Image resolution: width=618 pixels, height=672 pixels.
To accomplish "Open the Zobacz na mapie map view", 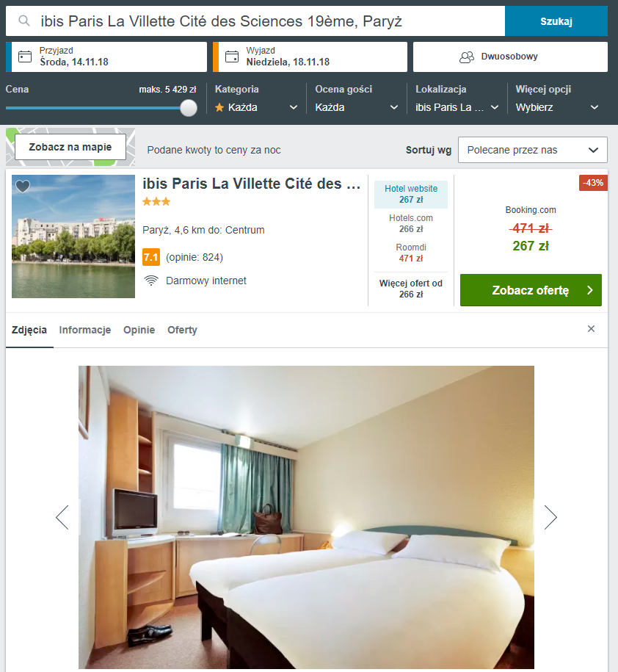I will point(70,147).
